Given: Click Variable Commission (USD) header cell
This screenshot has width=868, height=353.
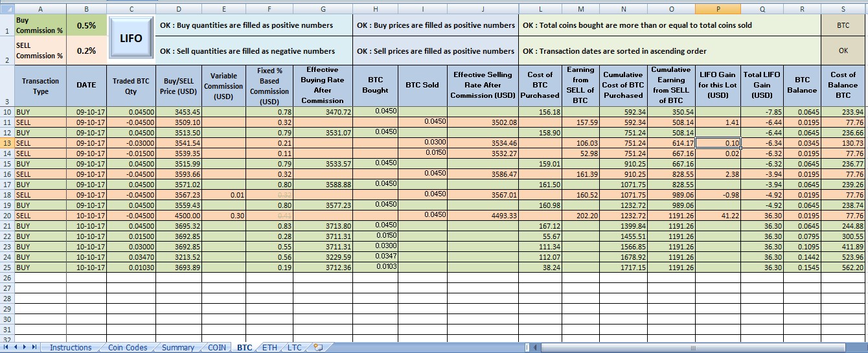Looking at the screenshot, I should tap(223, 85).
